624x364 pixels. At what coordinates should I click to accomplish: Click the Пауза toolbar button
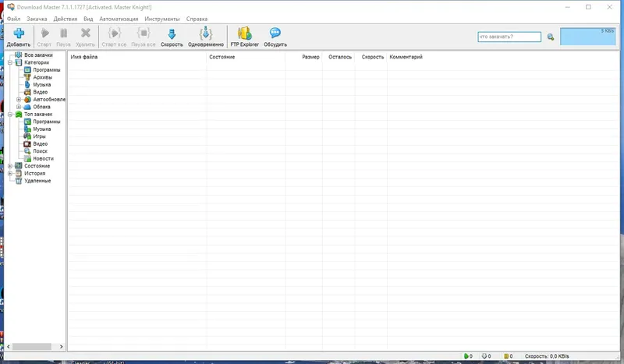tap(63, 37)
